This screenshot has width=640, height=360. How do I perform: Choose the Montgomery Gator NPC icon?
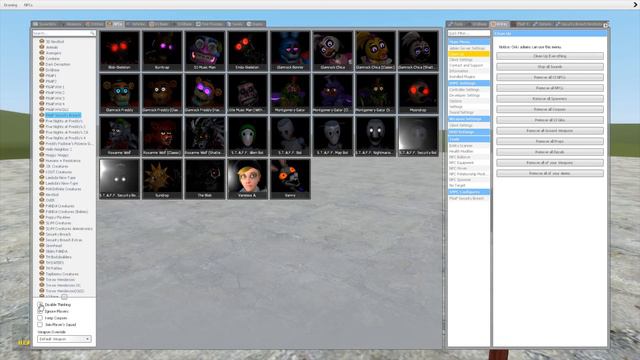[290, 93]
